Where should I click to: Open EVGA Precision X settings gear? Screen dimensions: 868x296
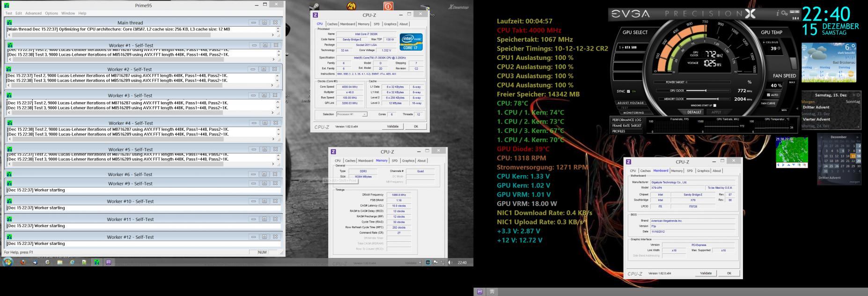pyautogui.click(x=784, y=13)
